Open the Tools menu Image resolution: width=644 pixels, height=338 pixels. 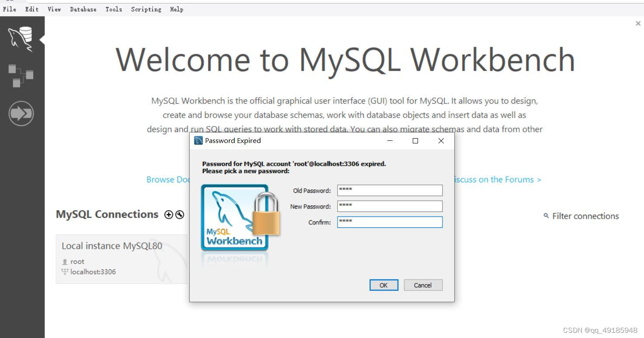pos(114,9)
